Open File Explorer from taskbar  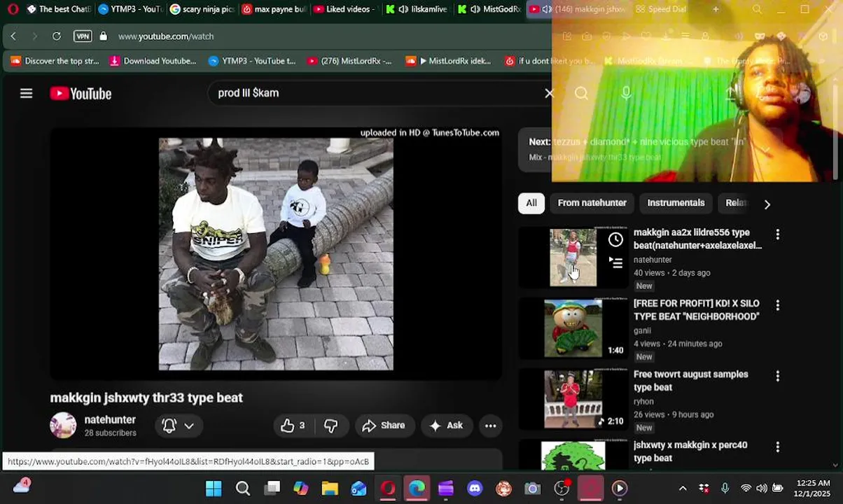(330, 488)
